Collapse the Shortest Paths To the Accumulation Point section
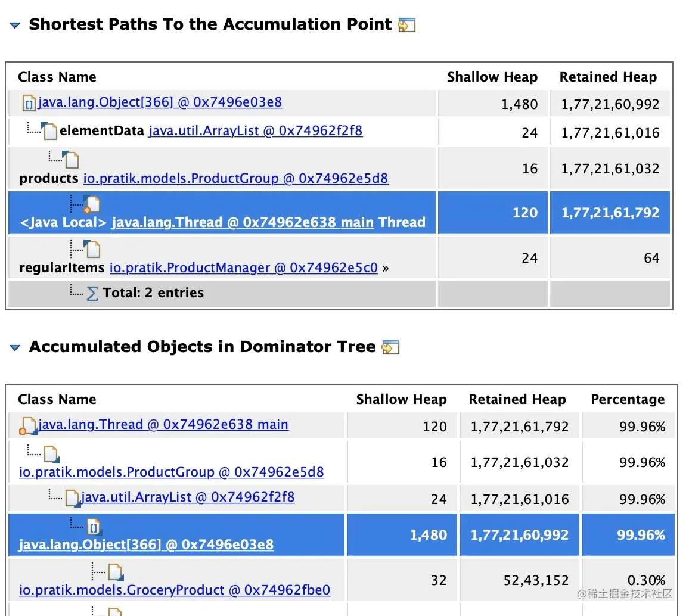 15,26
